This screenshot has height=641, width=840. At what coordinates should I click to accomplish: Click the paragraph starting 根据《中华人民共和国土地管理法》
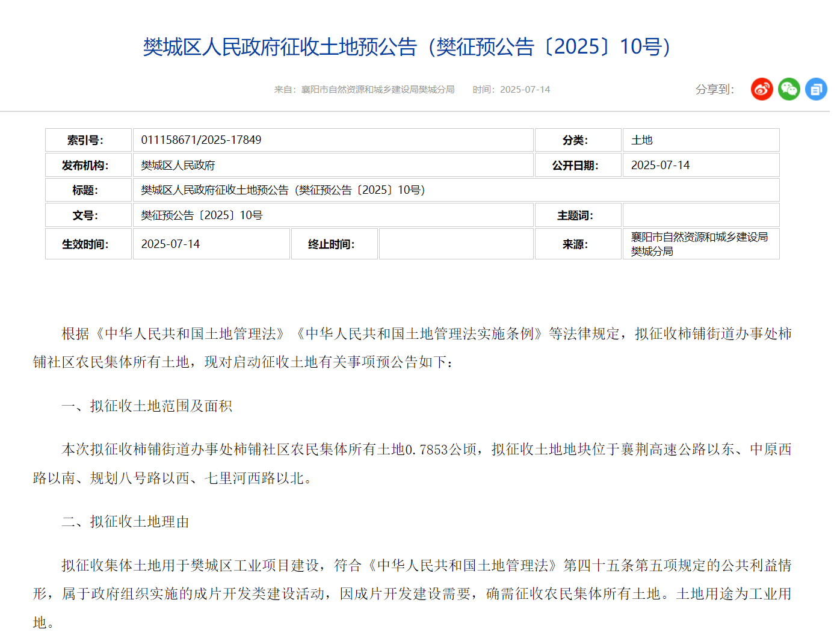(x=412, y=348)
